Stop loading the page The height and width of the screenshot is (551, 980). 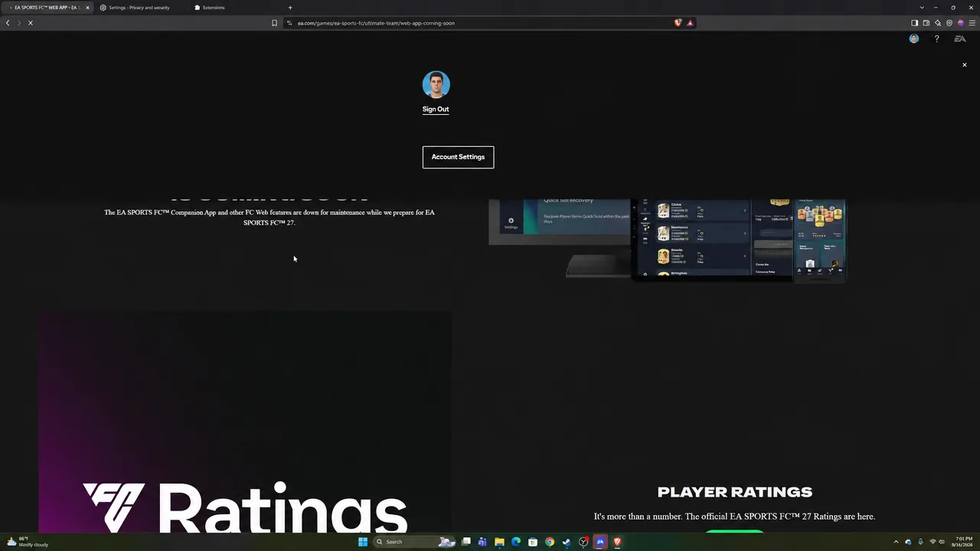point(30,23)
